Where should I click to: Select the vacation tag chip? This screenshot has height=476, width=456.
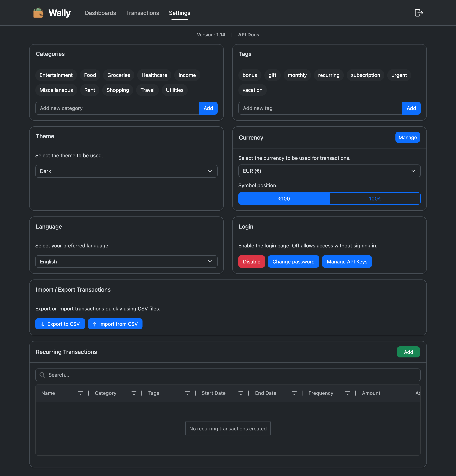click(x=252, y=90)
